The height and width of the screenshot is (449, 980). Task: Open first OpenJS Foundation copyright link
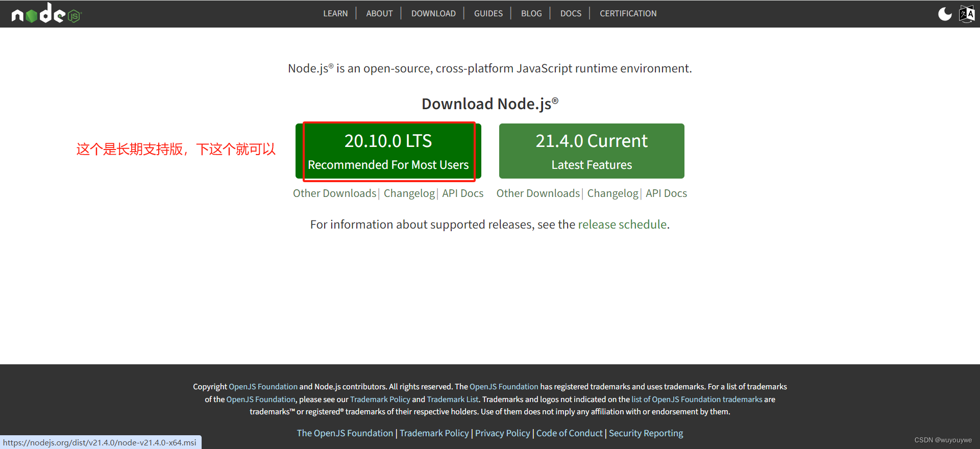tap(263, 387)
